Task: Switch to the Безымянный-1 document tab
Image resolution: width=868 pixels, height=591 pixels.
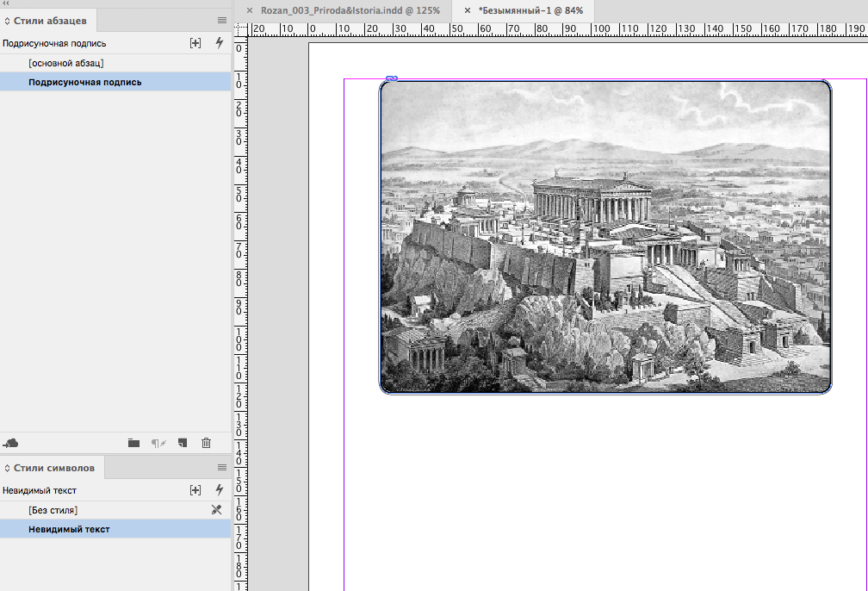Action: click(x=530, y=10)
